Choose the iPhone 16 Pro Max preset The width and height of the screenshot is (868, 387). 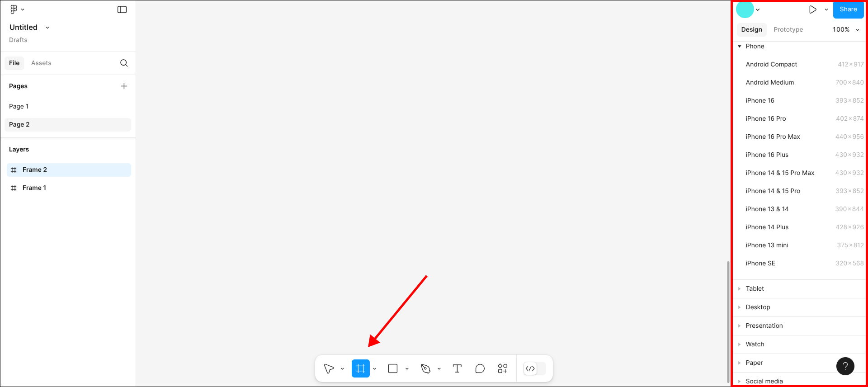pyautogui.click(x=773, y=137)
